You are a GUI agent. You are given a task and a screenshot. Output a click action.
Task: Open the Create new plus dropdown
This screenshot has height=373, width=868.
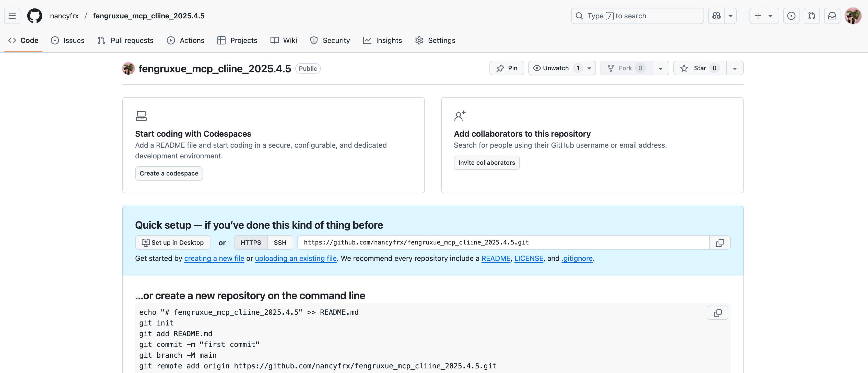point(764,16)
